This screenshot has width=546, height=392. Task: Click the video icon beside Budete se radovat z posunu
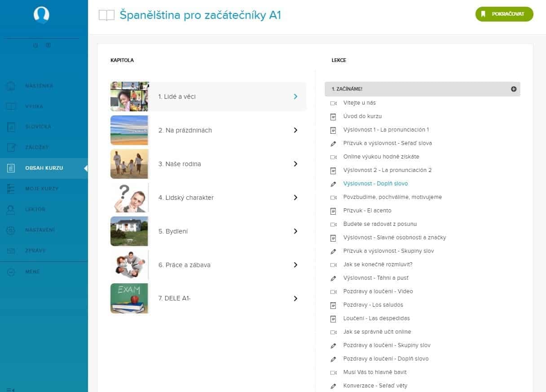pyautogui.click(x=333, y=224)
